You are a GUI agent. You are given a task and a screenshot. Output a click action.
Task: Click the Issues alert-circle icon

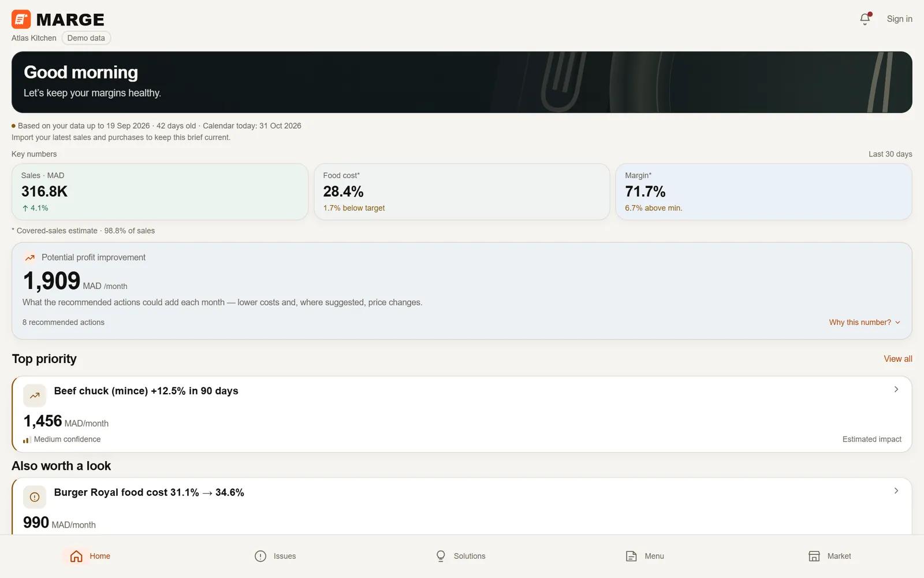[260, 556]
